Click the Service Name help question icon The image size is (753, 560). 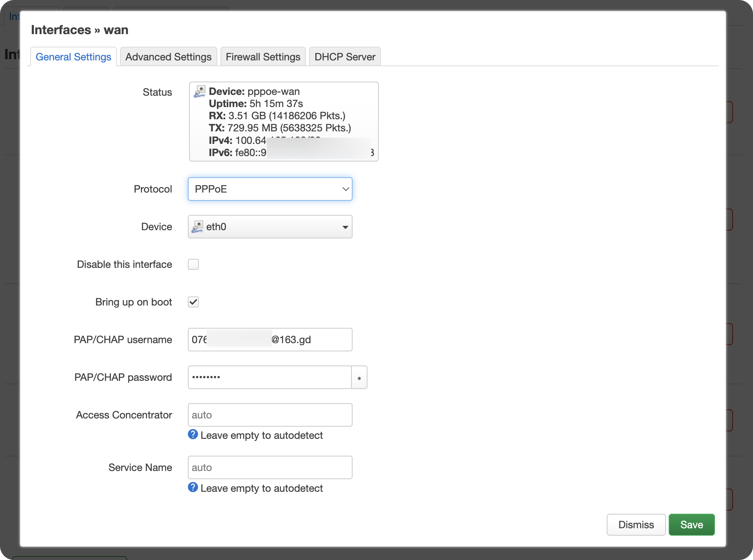193,487
